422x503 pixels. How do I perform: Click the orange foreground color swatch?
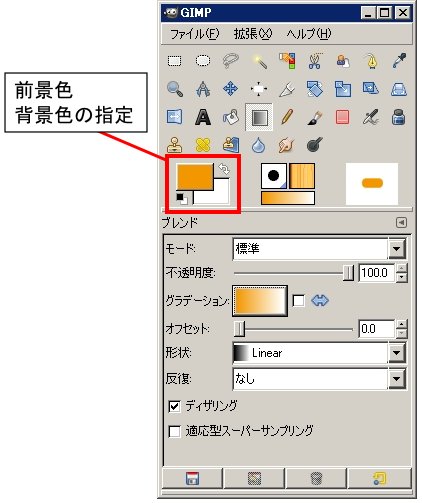tap(195, 176)
